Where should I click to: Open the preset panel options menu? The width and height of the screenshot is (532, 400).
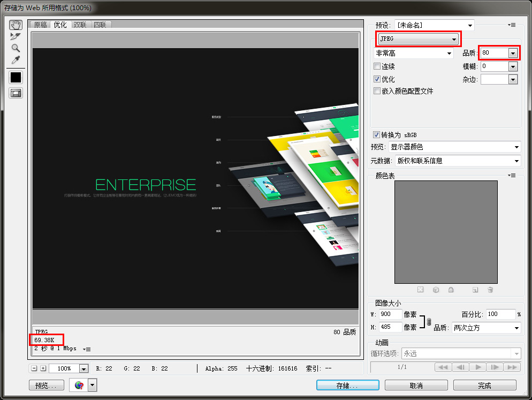511,25
